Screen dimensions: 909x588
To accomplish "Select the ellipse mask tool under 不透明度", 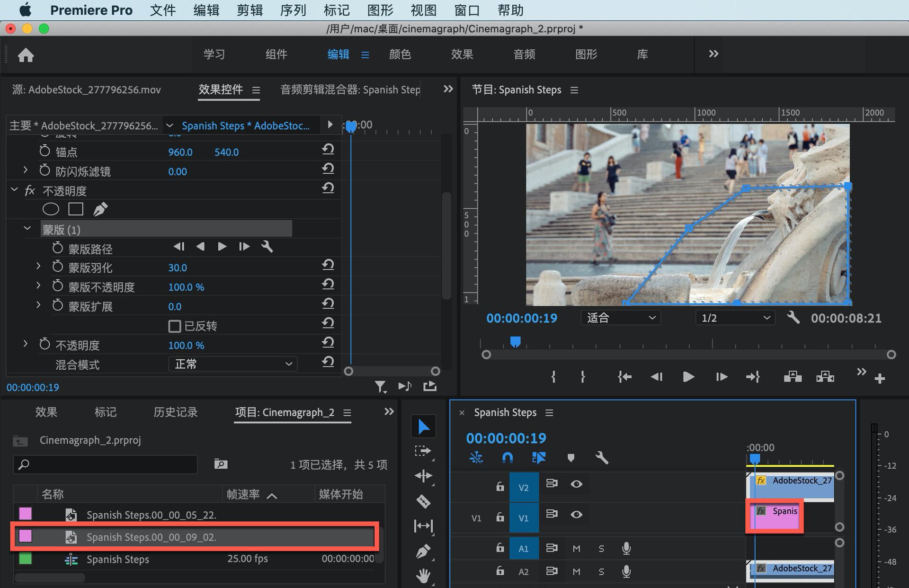I will [51, 209].
